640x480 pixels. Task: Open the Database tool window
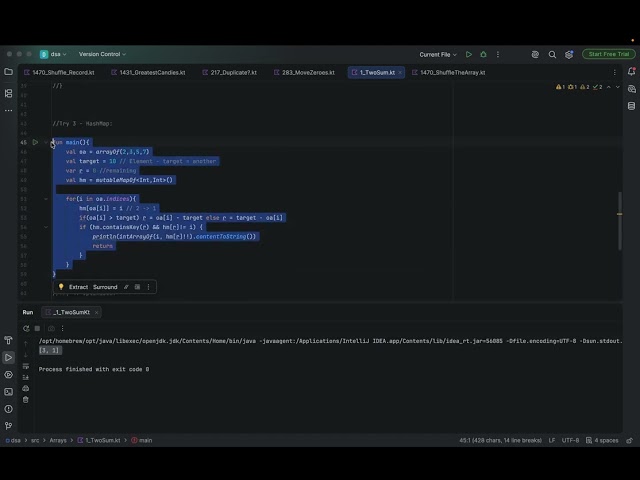[x=631, y=106]
